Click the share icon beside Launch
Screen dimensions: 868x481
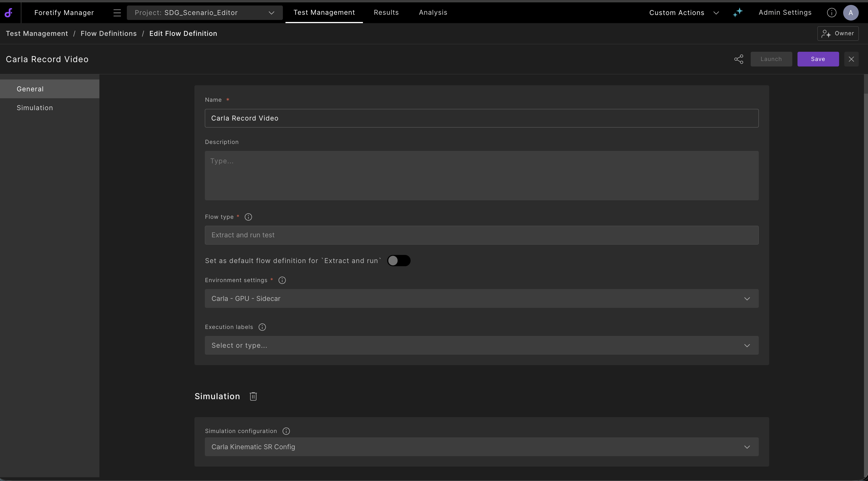pos(739,59)
